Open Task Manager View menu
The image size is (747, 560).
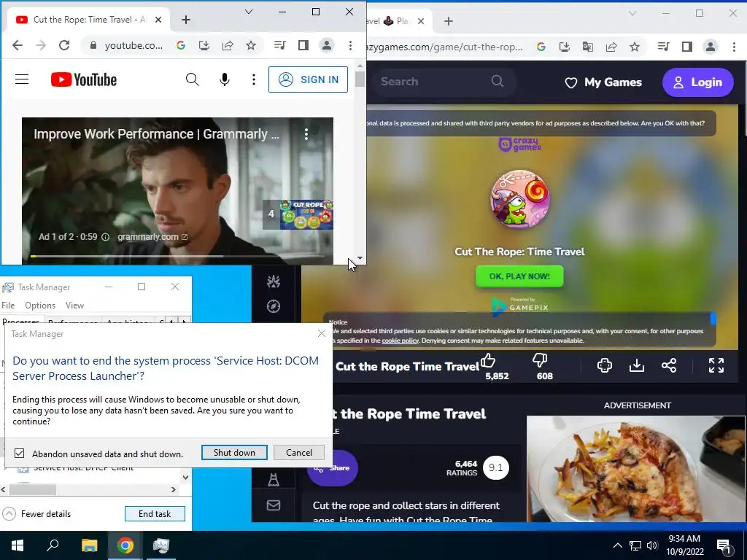(75, 306)
